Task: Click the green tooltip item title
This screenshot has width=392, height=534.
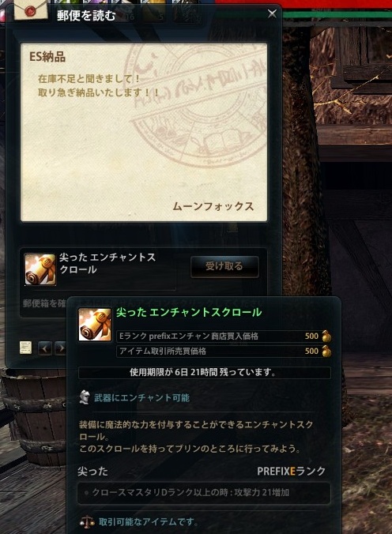Action: click(189, 312)
